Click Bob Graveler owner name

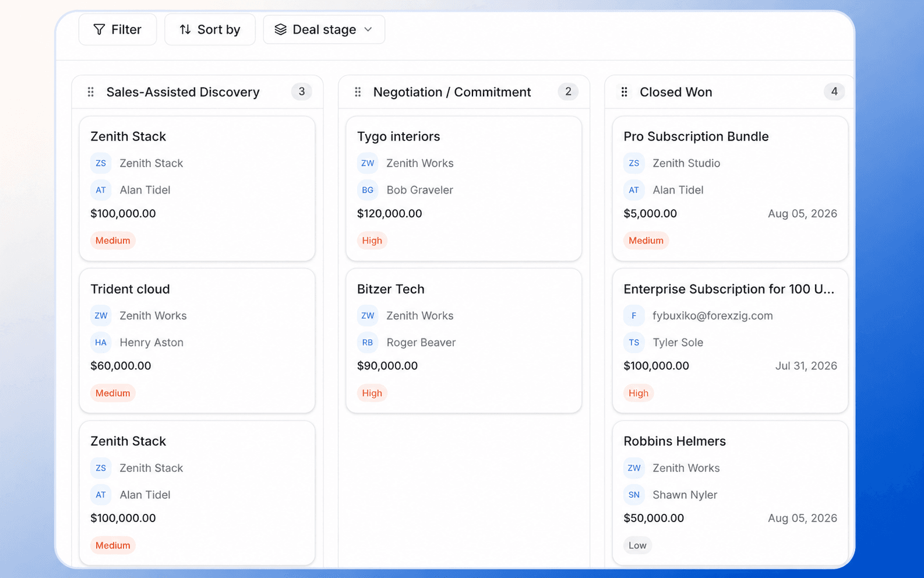coord(419,190)
